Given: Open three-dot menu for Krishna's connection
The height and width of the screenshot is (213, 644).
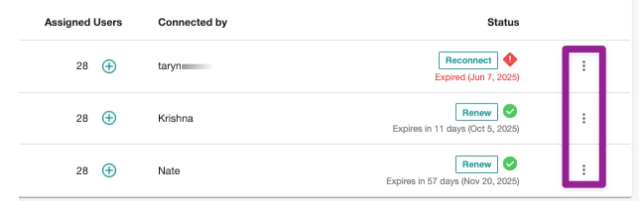Looking at the screenshot, I should pos(584,118).
